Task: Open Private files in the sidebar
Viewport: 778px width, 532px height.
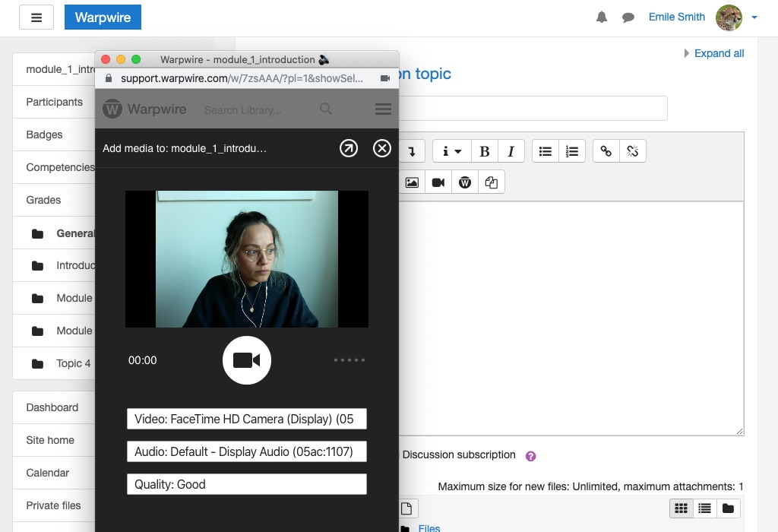Action: pyautogui.click(x=54, y=505)
